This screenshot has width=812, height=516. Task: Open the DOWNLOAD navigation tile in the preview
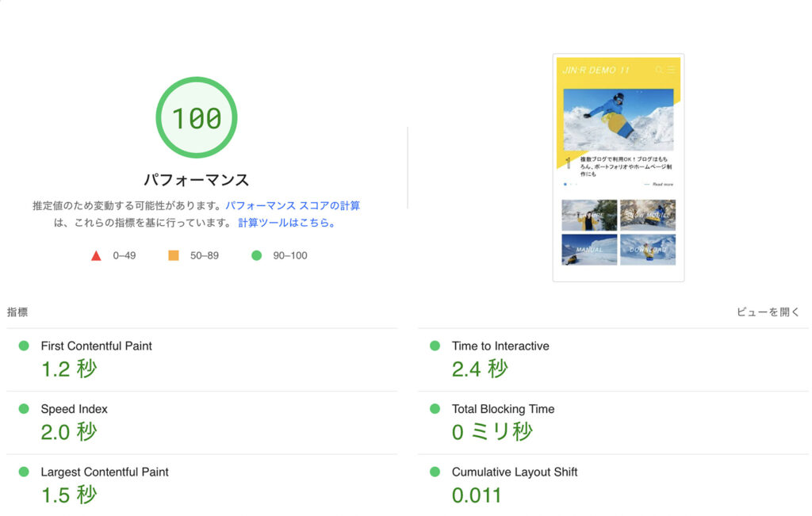pyautogui.click(x=647, y=248)
